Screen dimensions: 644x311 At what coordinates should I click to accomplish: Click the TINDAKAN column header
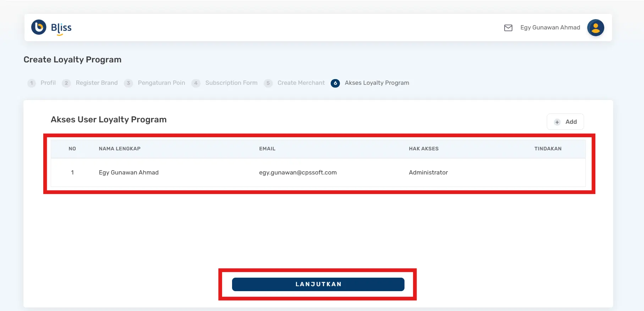(x=548, y=149)
